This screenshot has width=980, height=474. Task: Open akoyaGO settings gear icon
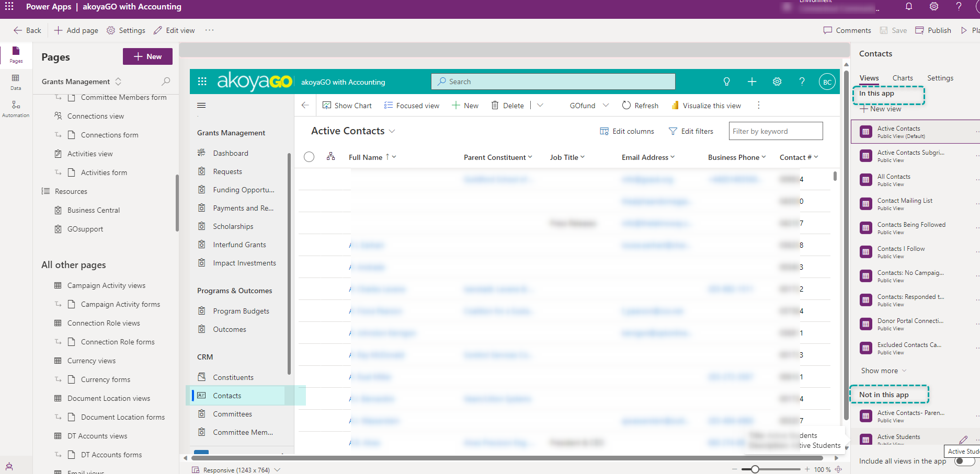(x=777, y=82)
